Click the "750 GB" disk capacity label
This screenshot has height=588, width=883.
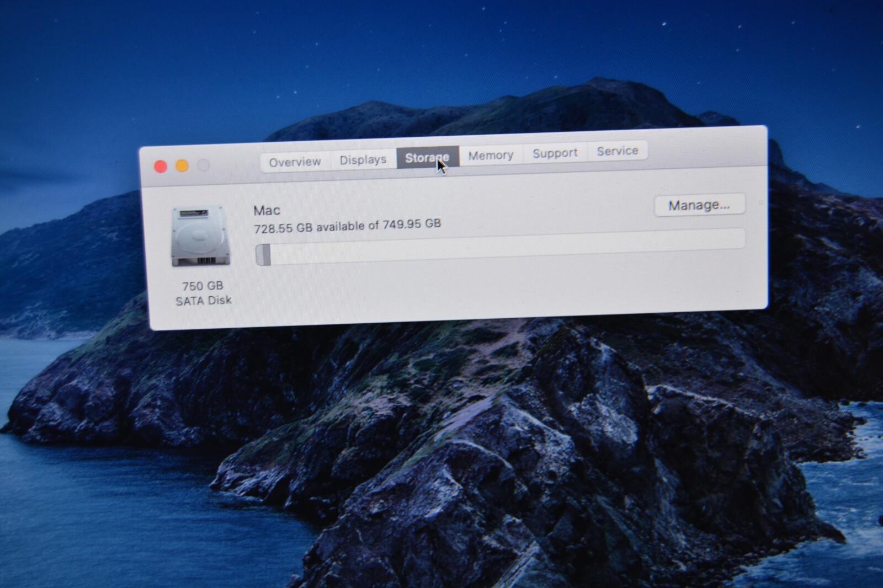click(x=203, y=286)
